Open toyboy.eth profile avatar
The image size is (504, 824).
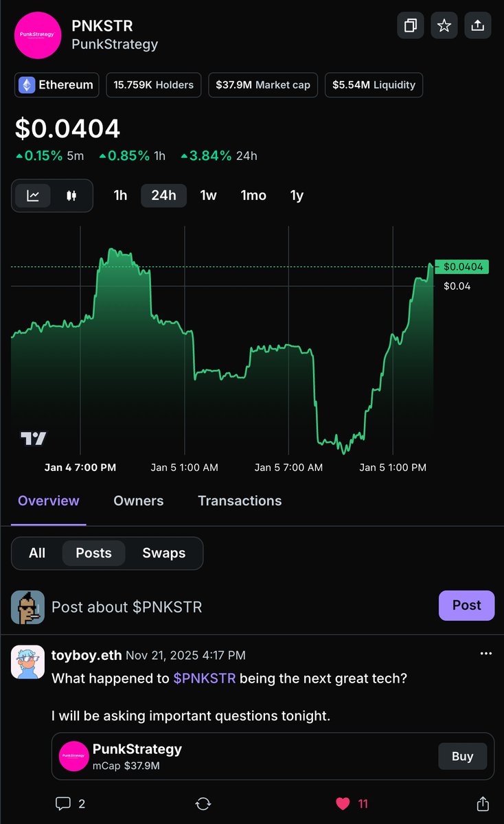28,662
